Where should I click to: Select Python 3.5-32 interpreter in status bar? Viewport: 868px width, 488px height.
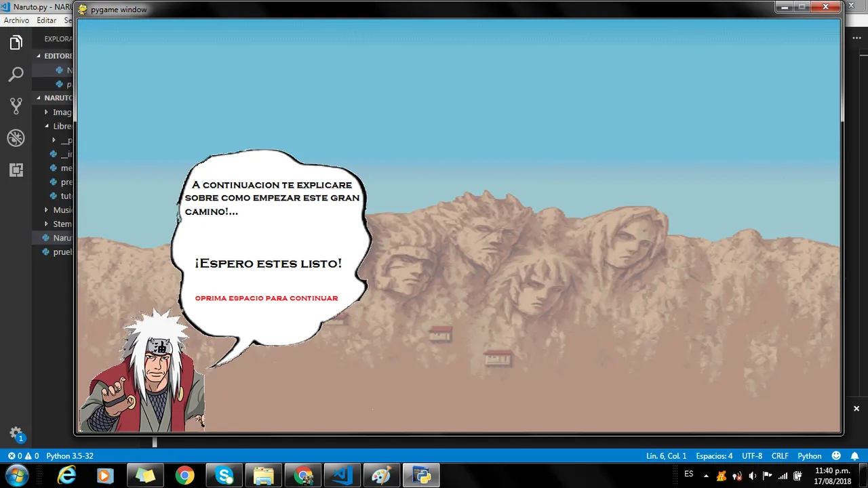pos(70,456)
